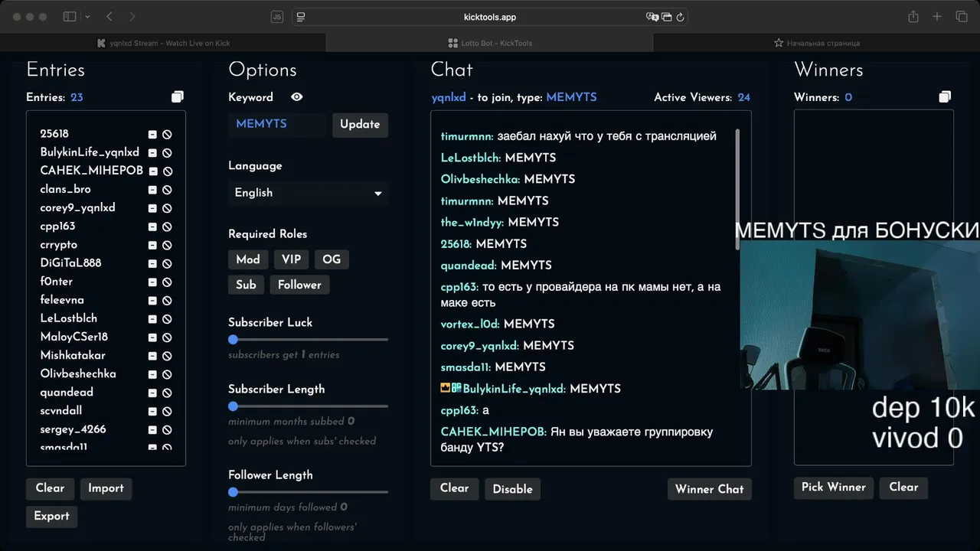Remove the BulykinLife_yqnlxd entry with the minus icon
The height and width of the screenshot is (551, 980).
point(152,153)
